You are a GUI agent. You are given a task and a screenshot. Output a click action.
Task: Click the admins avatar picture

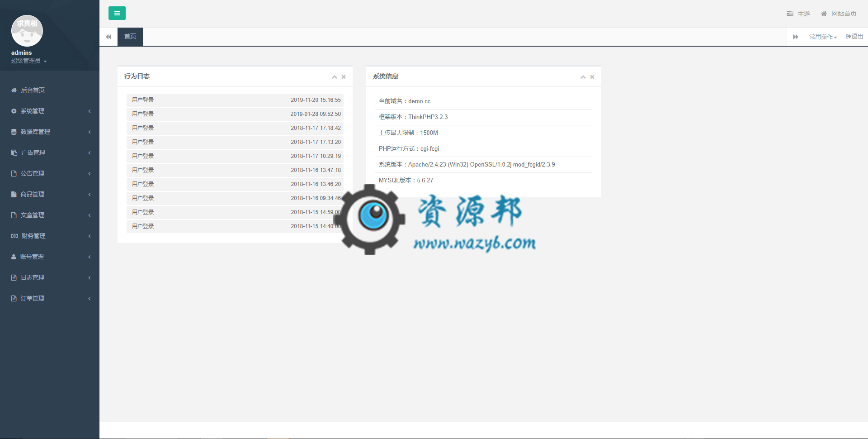(27, 31)
